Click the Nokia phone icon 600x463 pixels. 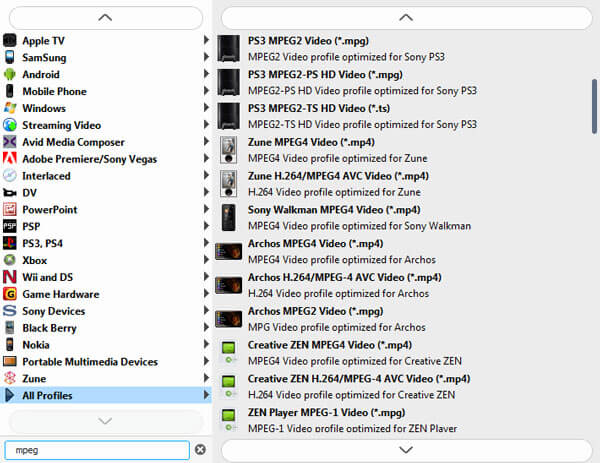[x=10, y=344]
